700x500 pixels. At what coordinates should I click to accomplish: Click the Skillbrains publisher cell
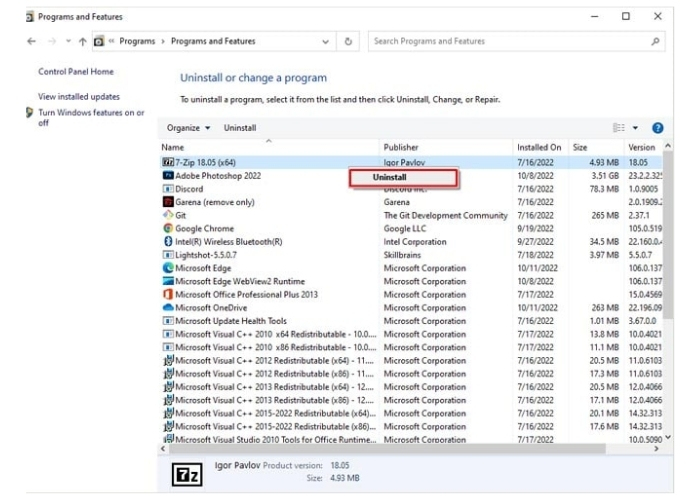(402, 255)
